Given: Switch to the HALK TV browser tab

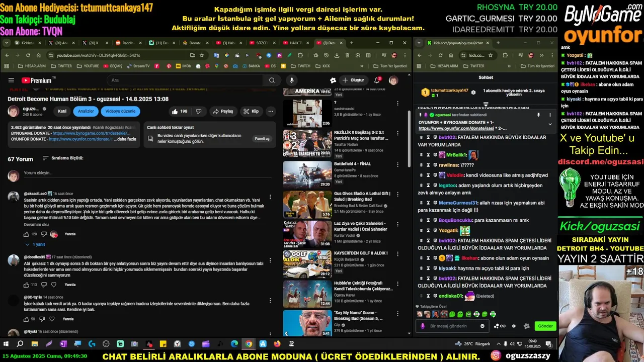Looking at the screenshot, I should [295, 43].
